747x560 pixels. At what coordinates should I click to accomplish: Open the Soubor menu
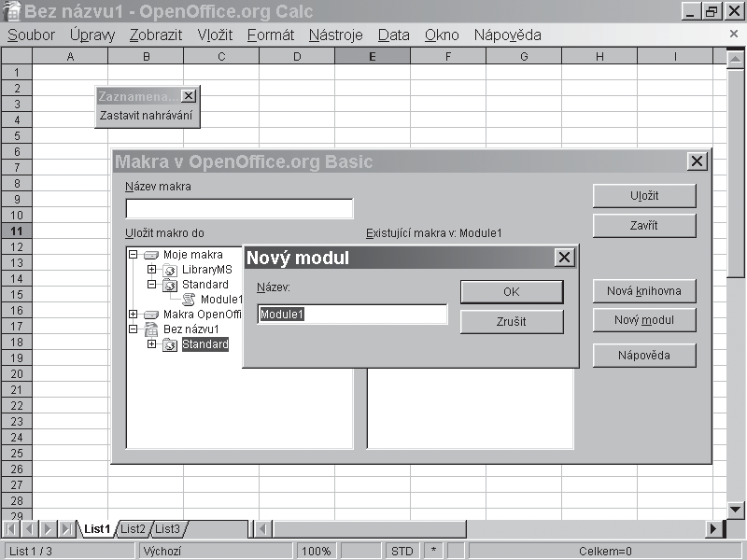[x=32, y=35]
